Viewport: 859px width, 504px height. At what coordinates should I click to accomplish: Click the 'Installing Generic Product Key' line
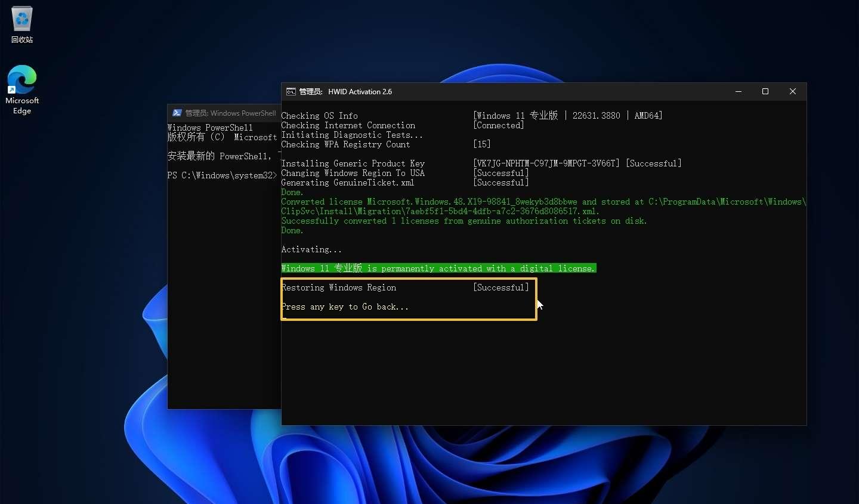(x=353, y=163)
